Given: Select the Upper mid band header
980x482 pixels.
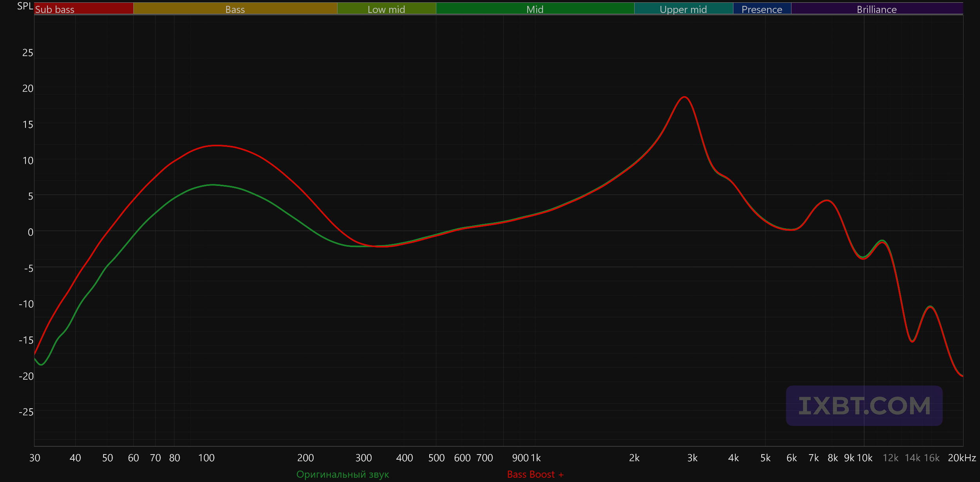Looking at the screenshot, I should [683, 9].
